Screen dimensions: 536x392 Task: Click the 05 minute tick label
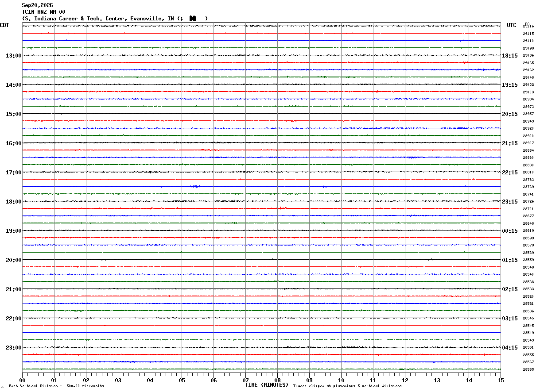pyautogui.click(x=182, y=380)
